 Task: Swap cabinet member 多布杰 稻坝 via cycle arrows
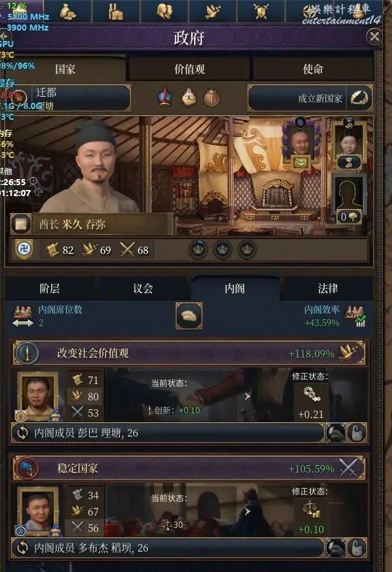tap(22, 548)
